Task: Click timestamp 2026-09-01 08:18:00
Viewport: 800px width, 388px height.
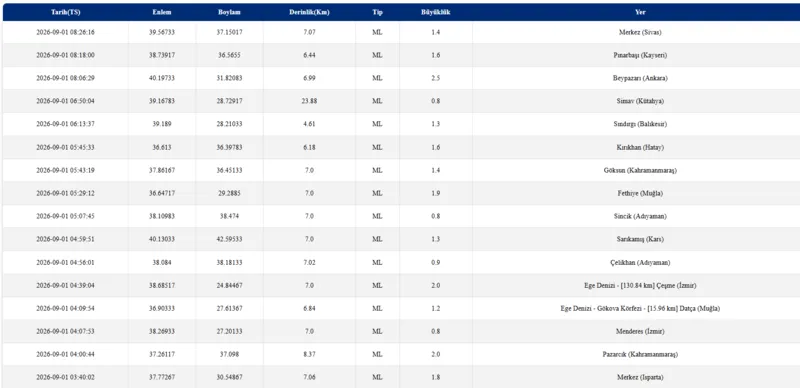Action: click(x=65, y=55)
